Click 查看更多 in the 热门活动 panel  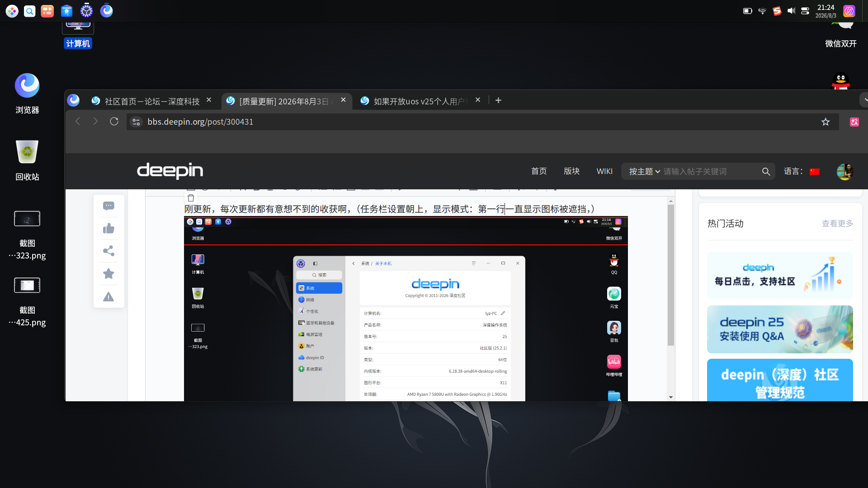click(837, 224)
